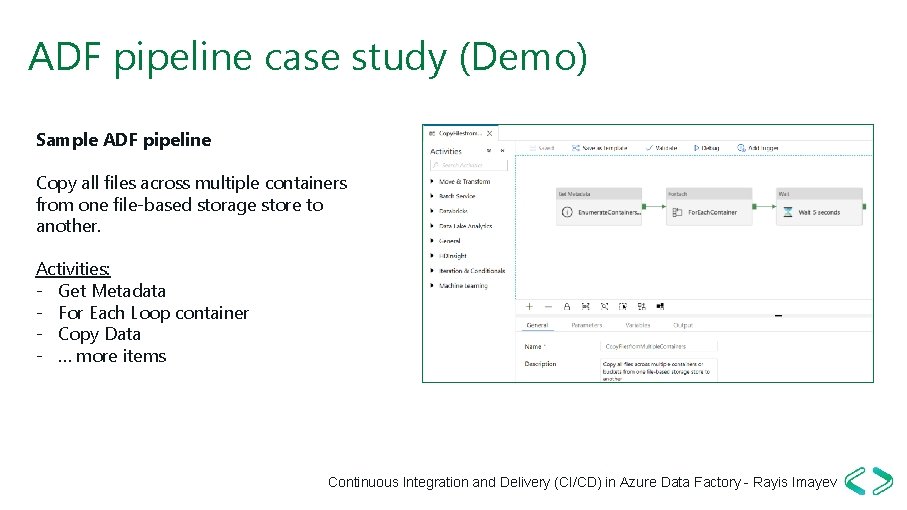Click the show lineage icon in canvas toolbar
The width and height of the screenshot is (907, 510).
(661, 306)
